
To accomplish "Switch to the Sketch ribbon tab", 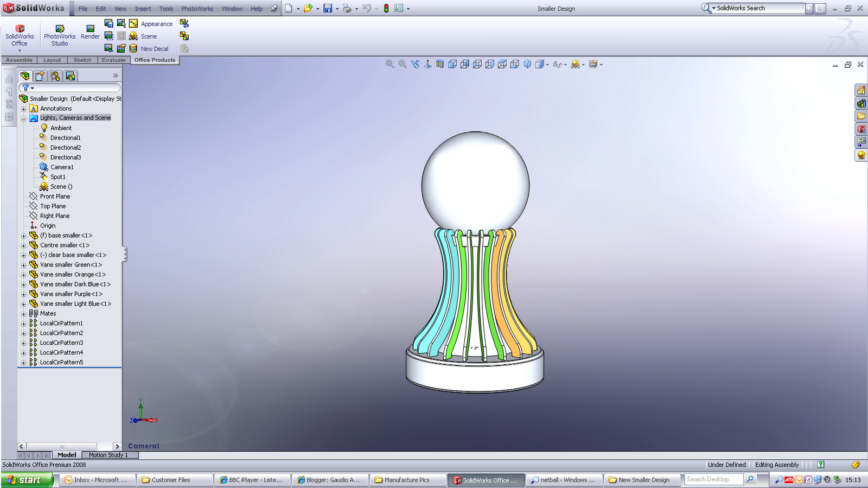I will 82,60.
